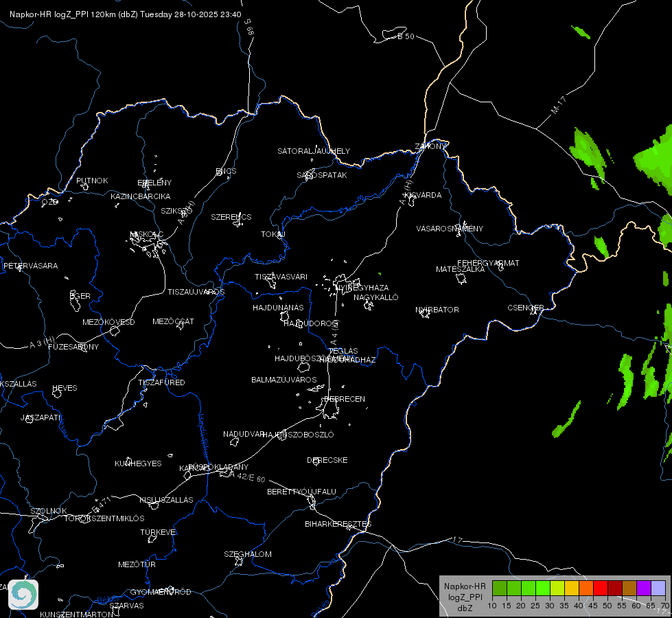Click the TISZAFÜRED city label

point(161,382)
